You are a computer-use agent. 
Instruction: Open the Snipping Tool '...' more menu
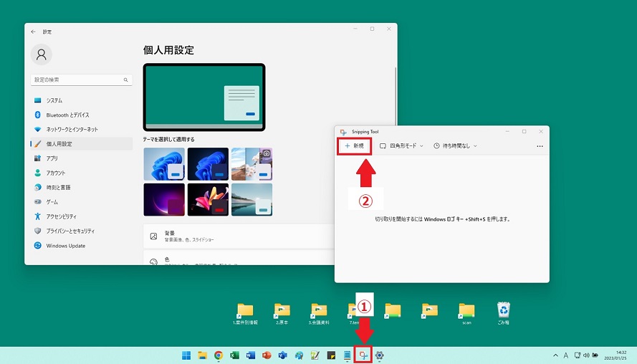tap(540, 146)
